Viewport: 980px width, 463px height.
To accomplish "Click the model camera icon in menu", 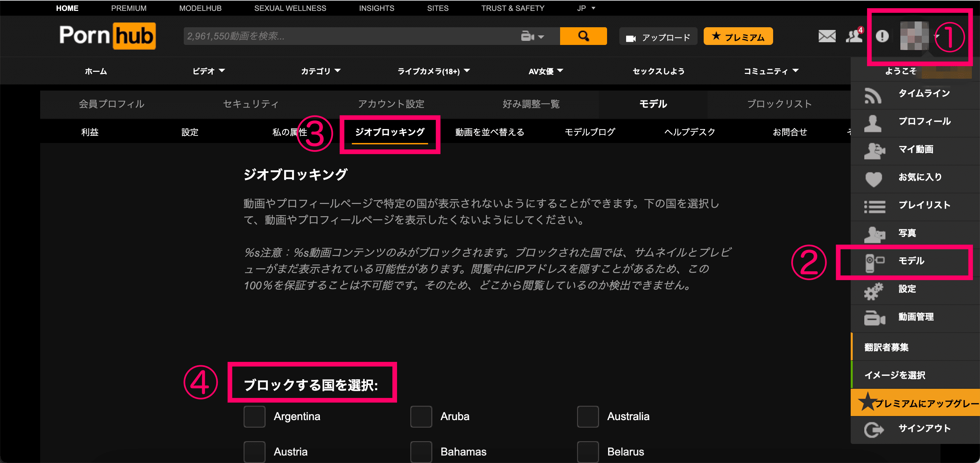I will pos(875,263).
